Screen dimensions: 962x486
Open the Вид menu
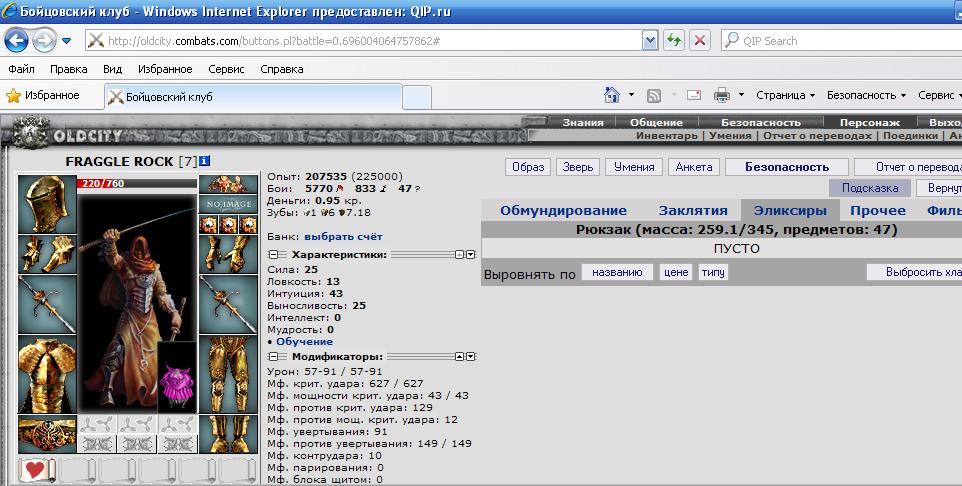(x=112, y=69)
